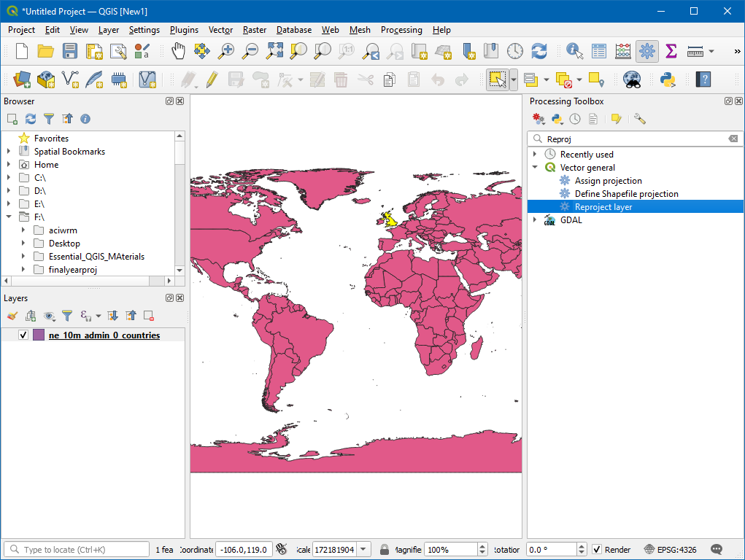Toggle the Render checkbox
Image resolution: width=745 pixels, height=560 pixels.
[x=597, y=550]
